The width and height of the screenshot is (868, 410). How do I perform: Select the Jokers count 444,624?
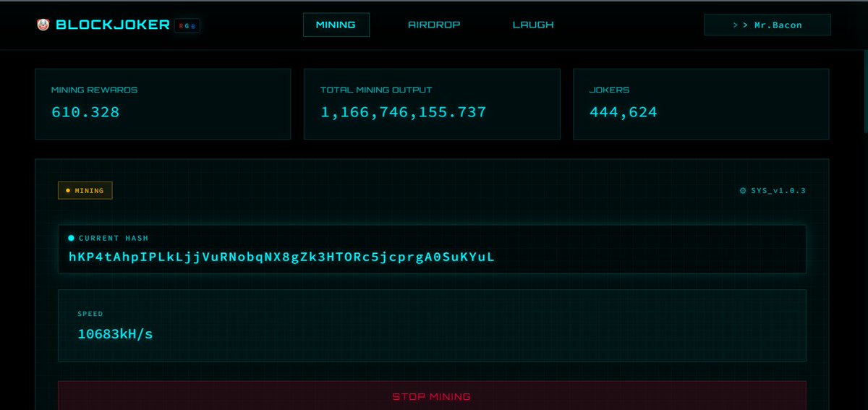tap(624, 112)
